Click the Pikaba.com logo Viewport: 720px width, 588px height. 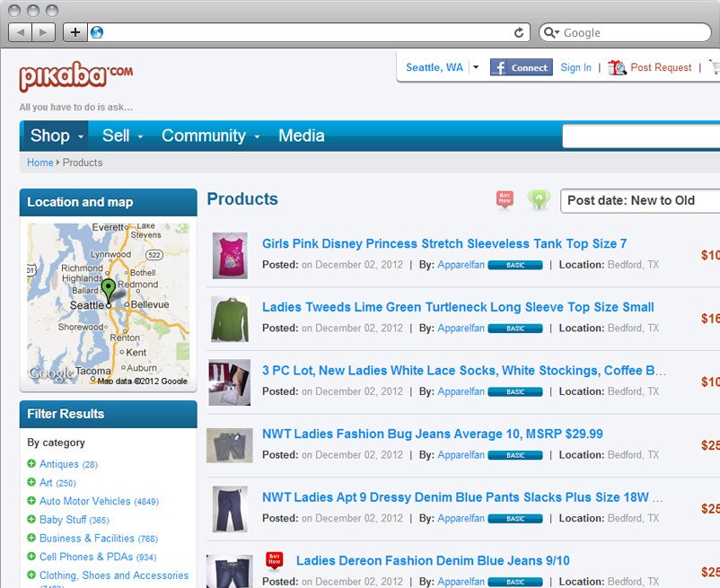tap(76, 77)
